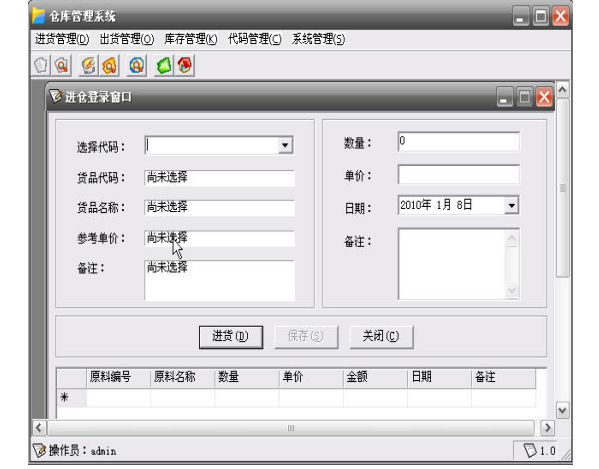Click the 原料编号 column header
Viewport: 599px width, 469px height.
[x=118, y=378]
